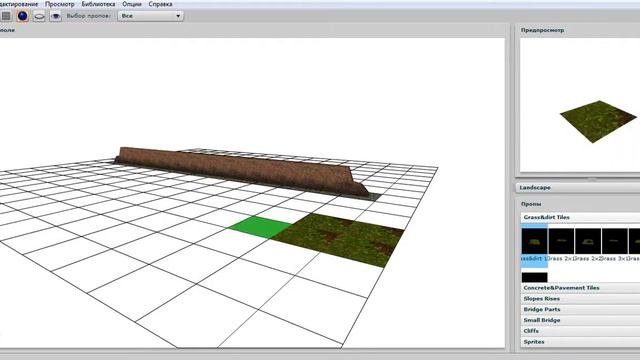Open the Библиотека menu

pyautogui.click(x=98, y=4)
